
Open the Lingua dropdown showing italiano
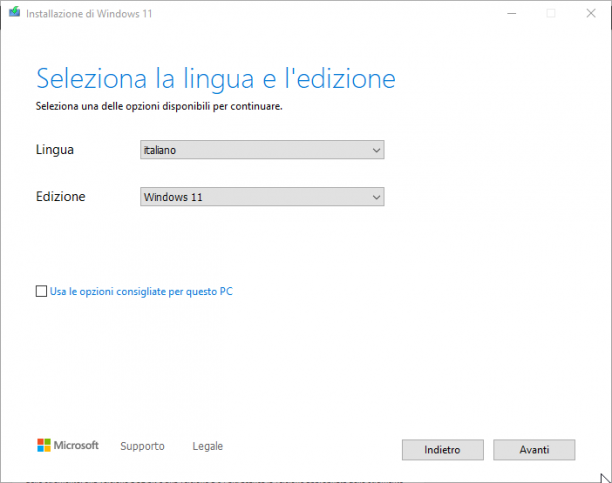click(x=262, y=150)
